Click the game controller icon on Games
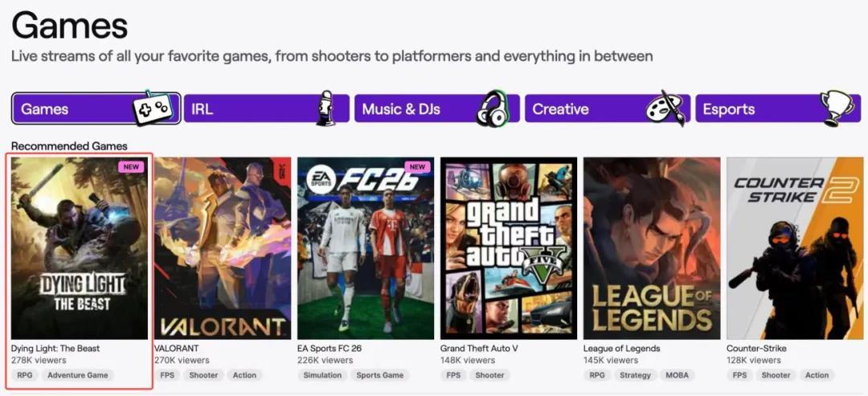The image size is (868, 396). pyautogui.click(x=151, y=109)
